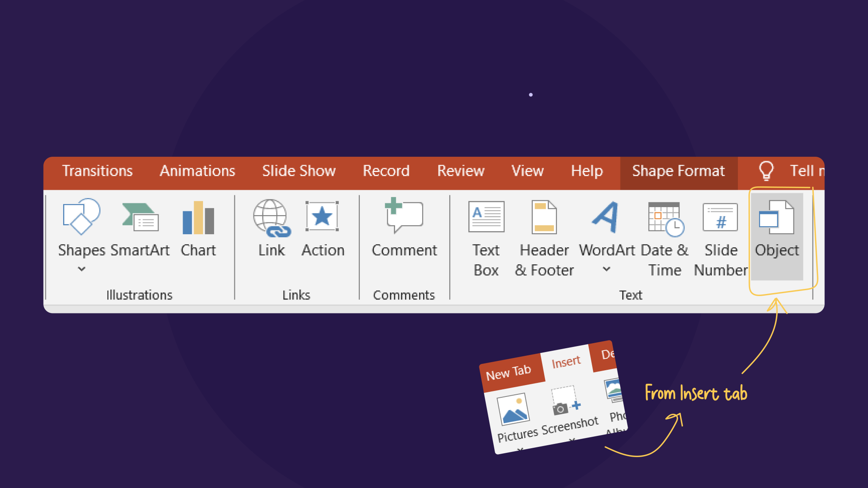Open the Slide Show tab
This screenshot has width=868, height=488.
tap(298, 171)
